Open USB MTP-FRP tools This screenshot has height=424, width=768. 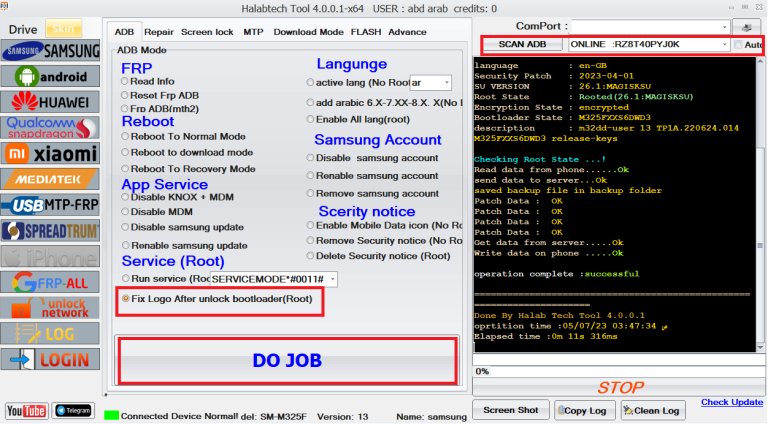click(50, 205)
